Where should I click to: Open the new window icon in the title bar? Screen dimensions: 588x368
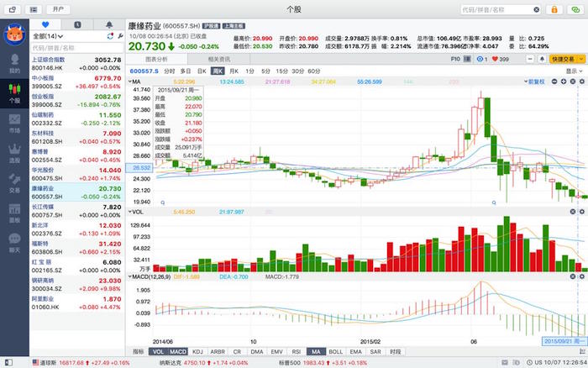13,9
